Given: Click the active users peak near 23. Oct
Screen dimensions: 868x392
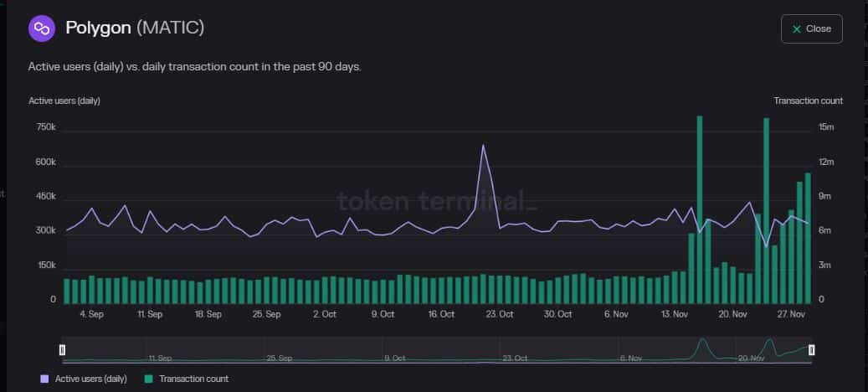Looking at the screenshot, I should 483,147.
